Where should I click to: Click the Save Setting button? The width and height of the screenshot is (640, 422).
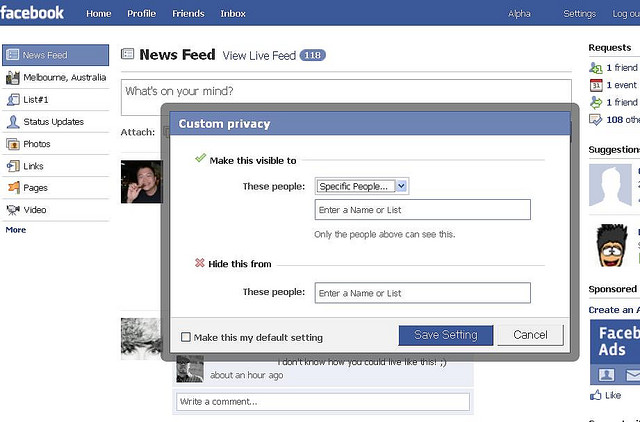click(446, 335)
